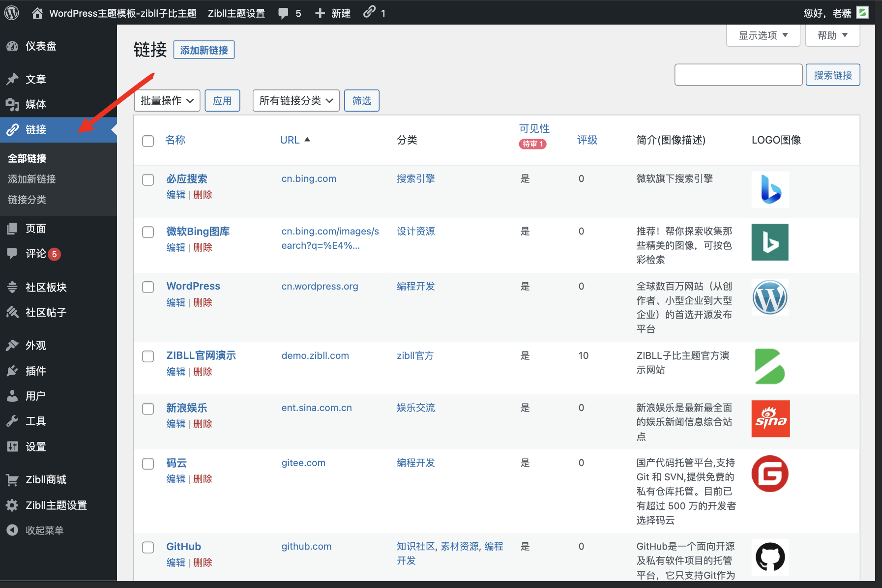Click the Zibll商城 cart icon

pos(12,480)
